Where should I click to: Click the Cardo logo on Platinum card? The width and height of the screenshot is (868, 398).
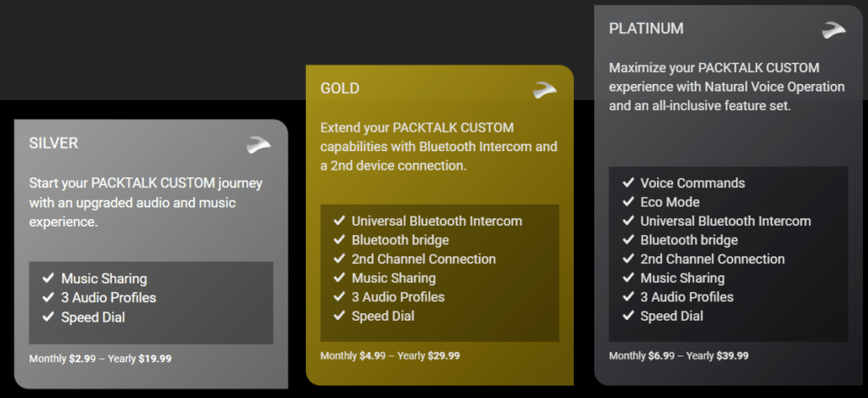(x=834, y=30)
